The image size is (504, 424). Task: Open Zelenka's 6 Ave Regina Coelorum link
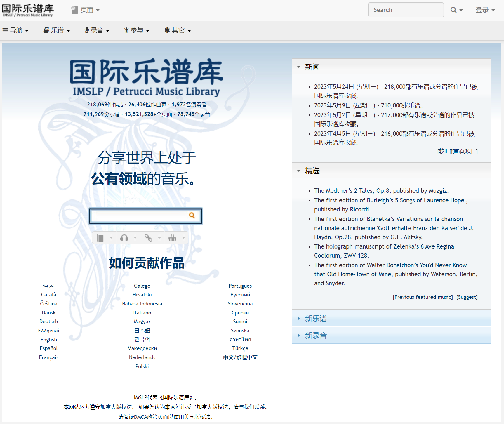(384, 251)
